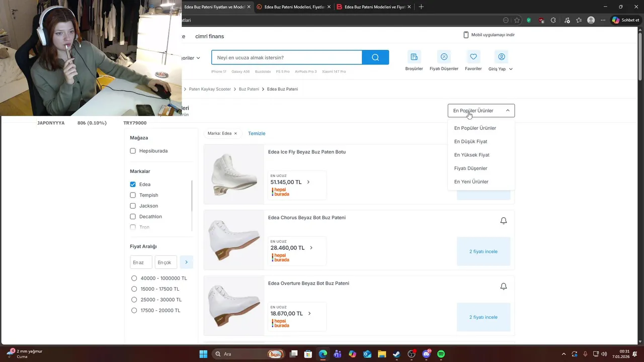Screen dimensions: 644x362
Task: Open Steam from the taskbar
Action: click(397, 354)
